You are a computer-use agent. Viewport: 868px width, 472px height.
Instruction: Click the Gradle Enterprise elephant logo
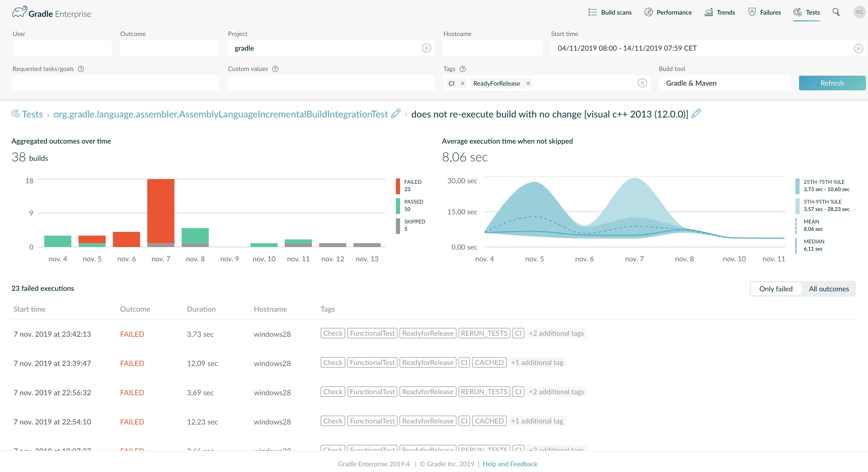pos(20,12)
